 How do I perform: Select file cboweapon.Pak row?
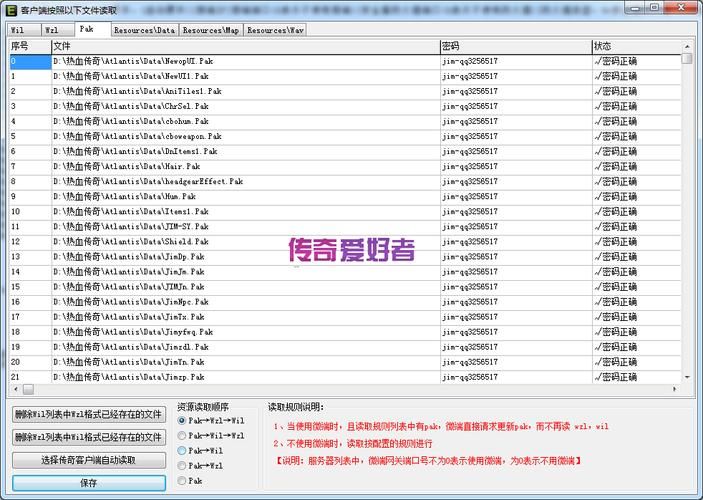[x=345, y=136]
